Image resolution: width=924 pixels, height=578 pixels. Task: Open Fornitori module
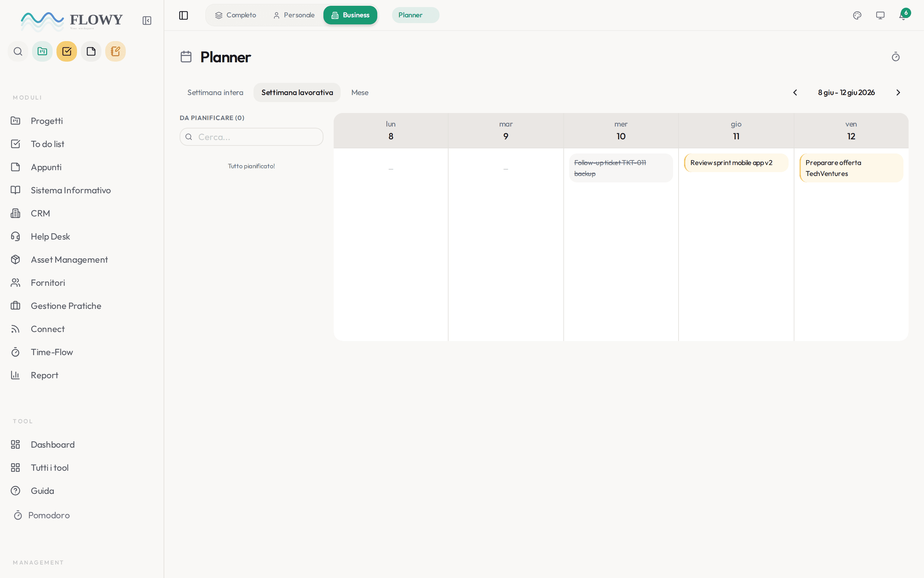pyautogui.click(x=82, y=283)
